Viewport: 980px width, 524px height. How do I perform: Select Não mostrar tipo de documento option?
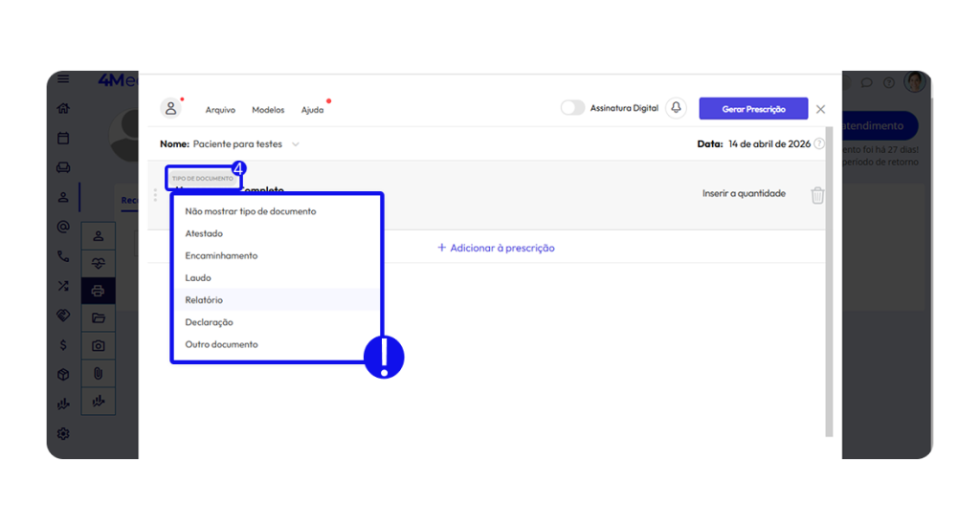click(250, 211)
